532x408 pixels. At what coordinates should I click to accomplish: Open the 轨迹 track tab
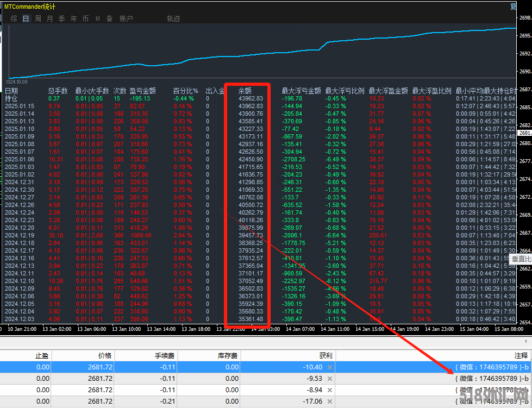[173, 18]
